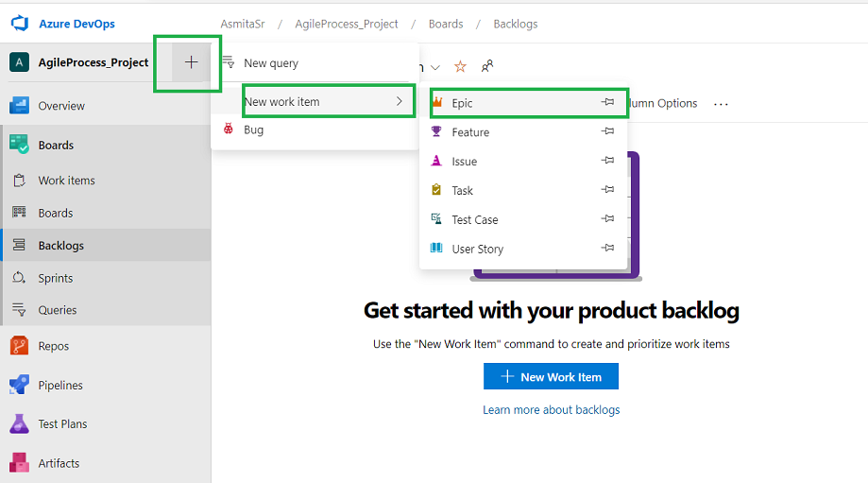Click AgileProcess_Project in the breadcrumb
This screenshot has height=483, width=868.
346,24
